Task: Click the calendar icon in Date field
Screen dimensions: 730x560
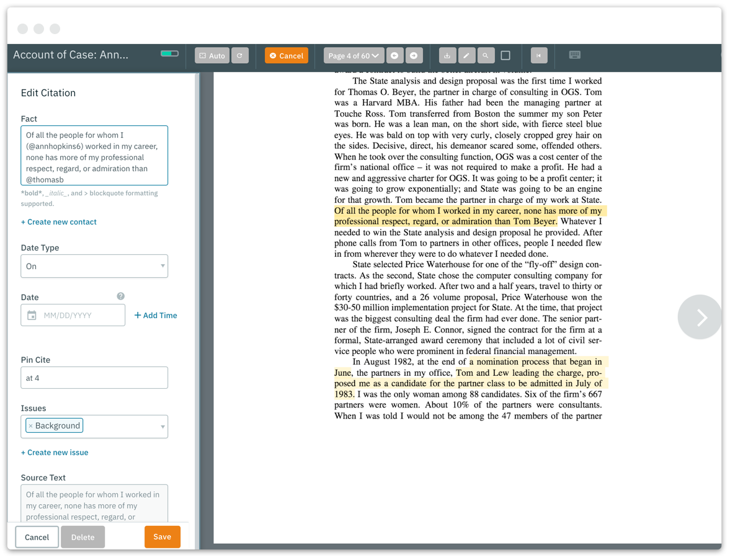Action: tap(32, 315)
